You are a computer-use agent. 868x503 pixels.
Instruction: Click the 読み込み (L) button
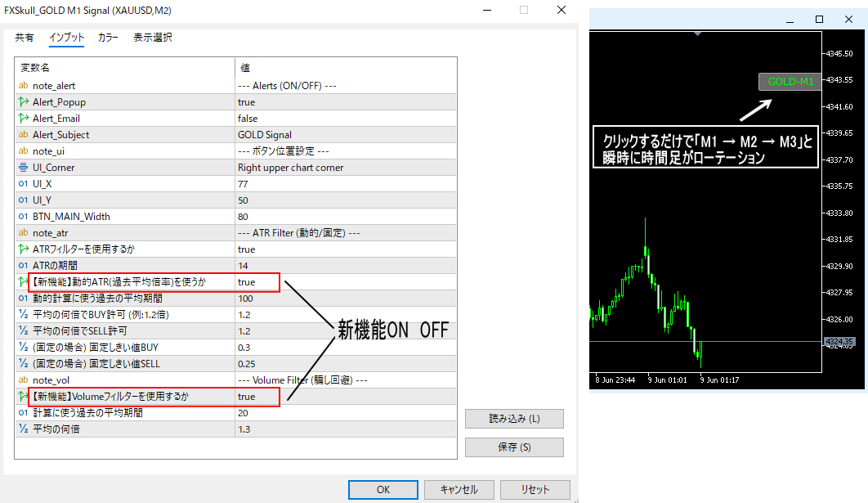pos(514,419)
